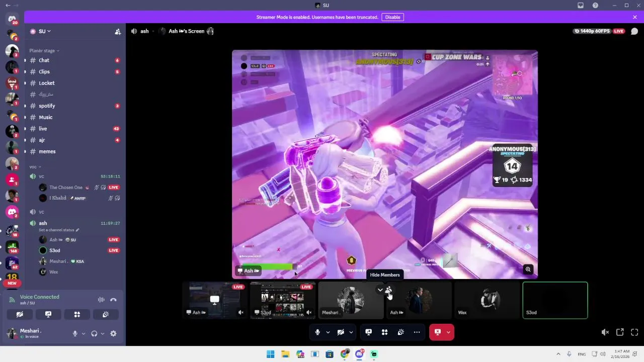Click the collapse chevron next to Hide Members
Viewport: 644px width, 362px height.
(x=380, y=290)
